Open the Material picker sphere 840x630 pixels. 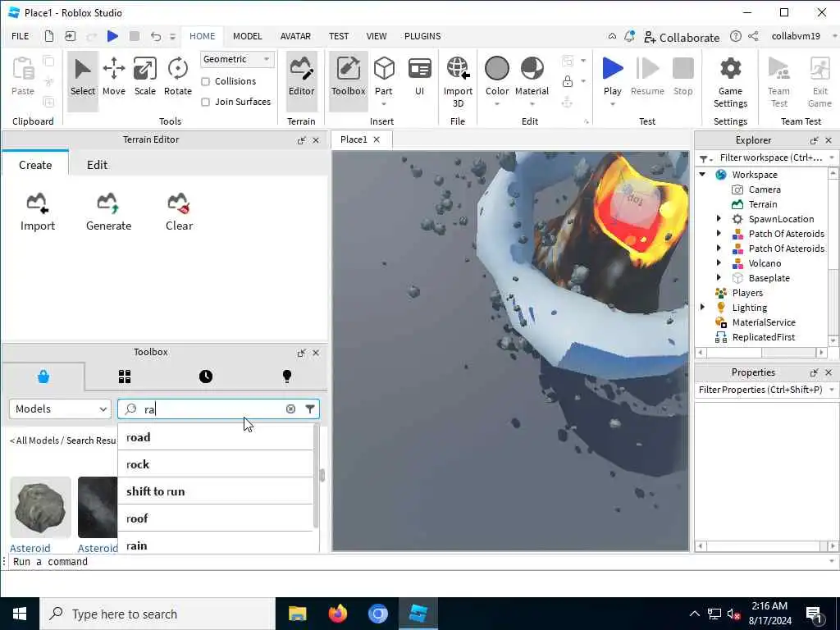point(532,69)
